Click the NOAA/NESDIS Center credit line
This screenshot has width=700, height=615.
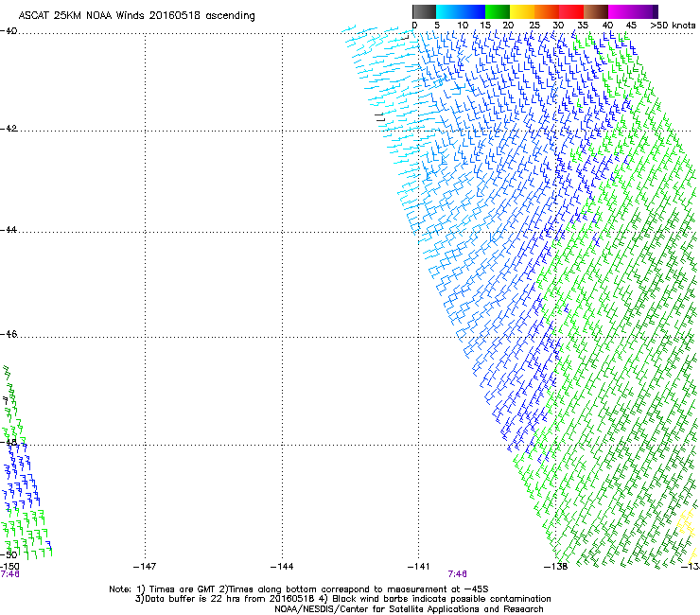pos(409,609)
